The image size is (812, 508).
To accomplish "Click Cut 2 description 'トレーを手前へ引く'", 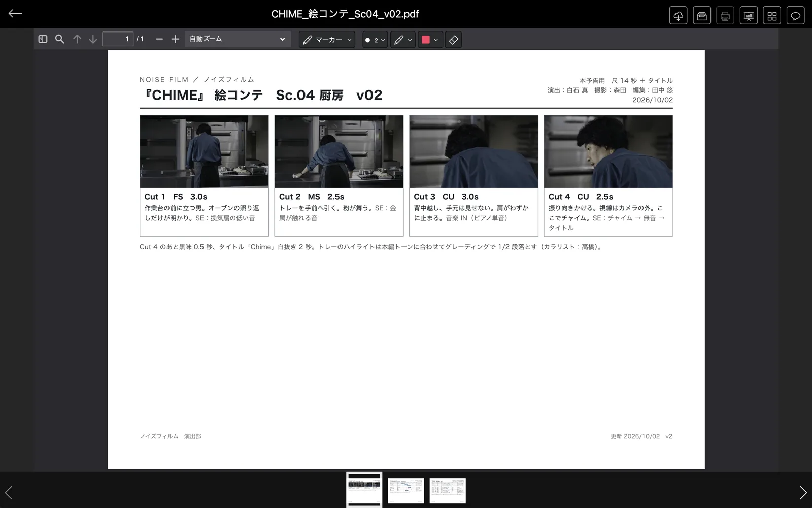I will pos(337,213).
